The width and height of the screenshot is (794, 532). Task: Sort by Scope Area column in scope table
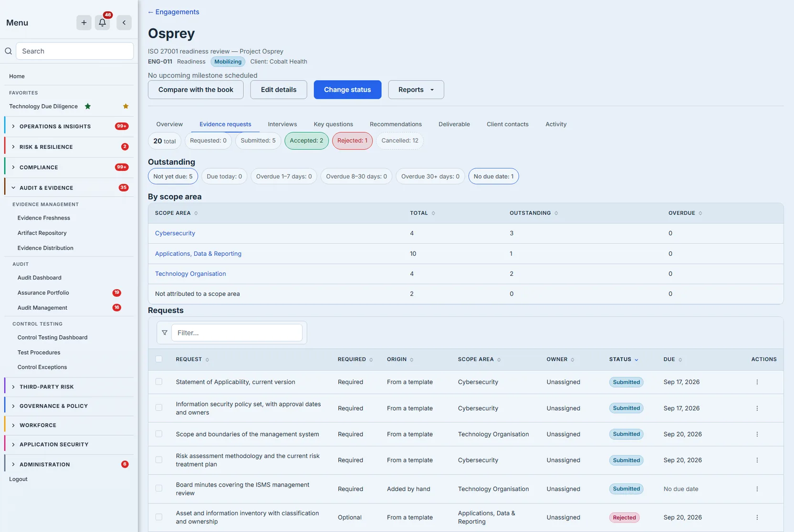pyautogui.click(x=176, y=213)
